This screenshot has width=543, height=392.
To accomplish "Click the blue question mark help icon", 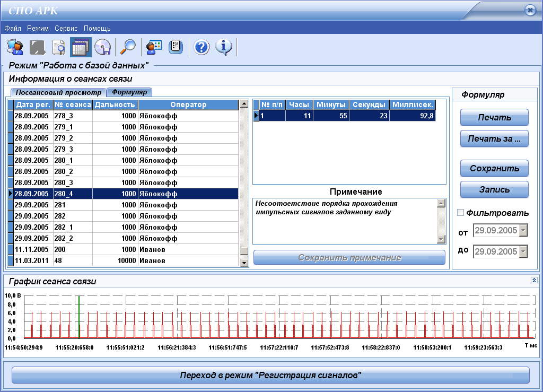I will (x=202, y=47).
